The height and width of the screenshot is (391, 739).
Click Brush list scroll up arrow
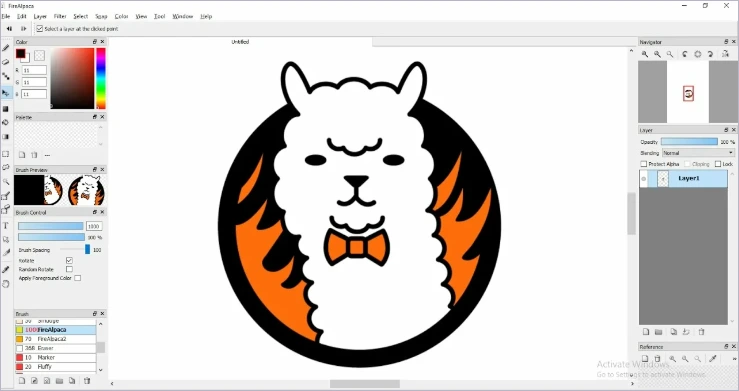coord(100,324)
